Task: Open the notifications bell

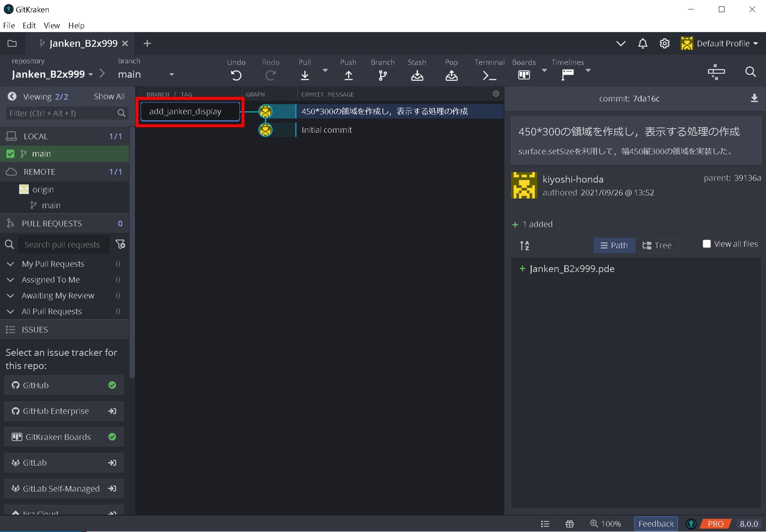Action: point(643,44)
